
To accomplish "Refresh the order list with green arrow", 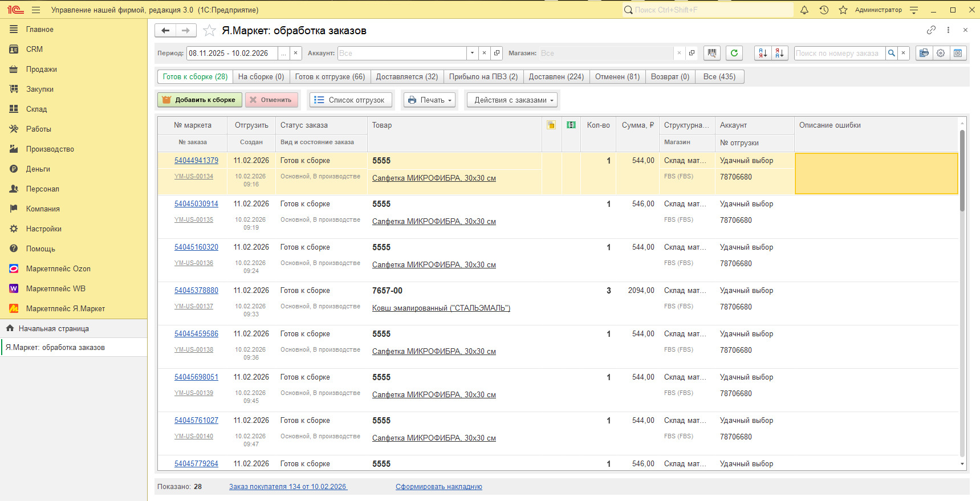I will click(734, 53).
